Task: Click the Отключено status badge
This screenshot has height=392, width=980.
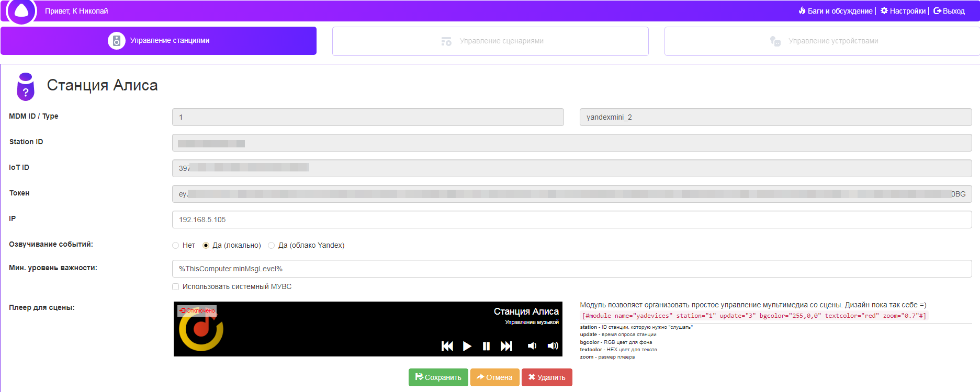Action: pyautogui.click(x=197, y=310)
